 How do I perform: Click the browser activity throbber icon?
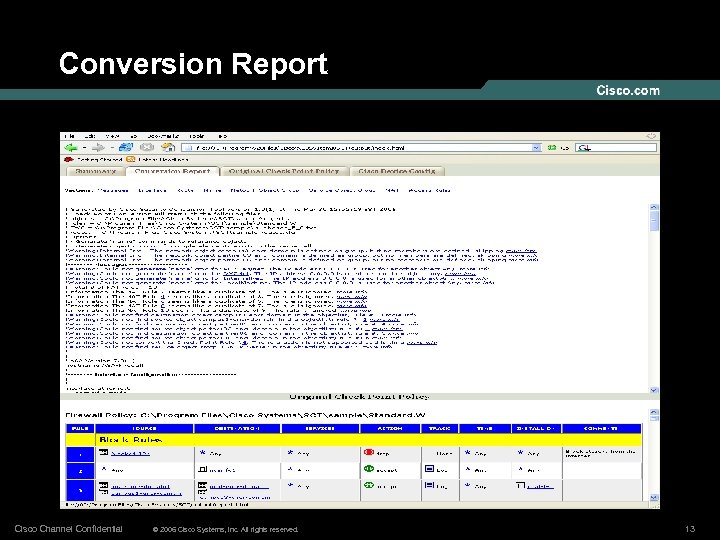[651, 136]
